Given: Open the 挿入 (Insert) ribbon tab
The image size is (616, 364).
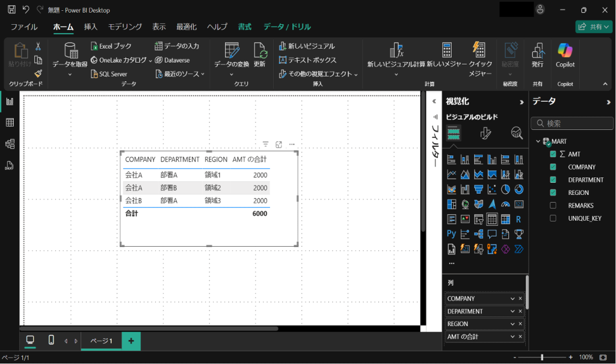Looking at the screenshot, I should click(x=91, y=26).
